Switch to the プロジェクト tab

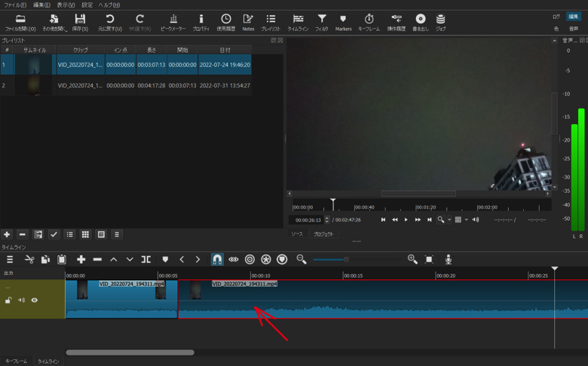(x=323, y=234)
